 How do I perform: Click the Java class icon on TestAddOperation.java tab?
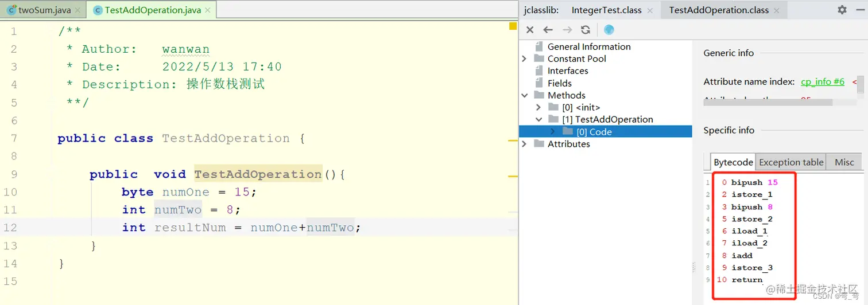pos(98,10)
